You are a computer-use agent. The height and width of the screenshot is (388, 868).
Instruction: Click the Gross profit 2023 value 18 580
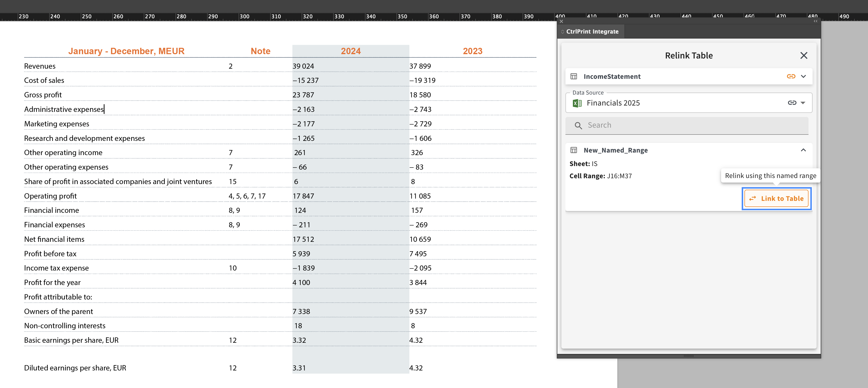420,95
